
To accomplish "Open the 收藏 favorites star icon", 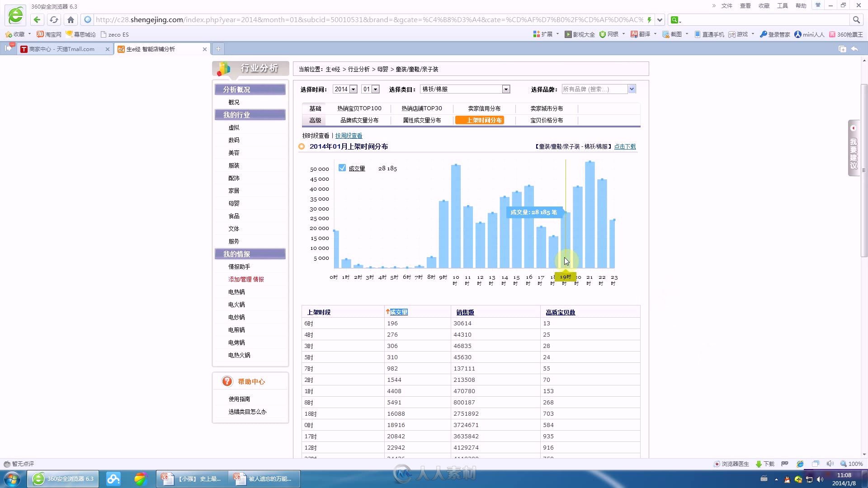I will [x=9, y=34].
